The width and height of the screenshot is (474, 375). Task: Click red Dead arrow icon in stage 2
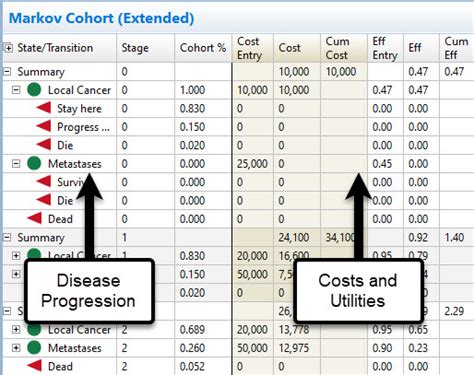tap(34, 366)
